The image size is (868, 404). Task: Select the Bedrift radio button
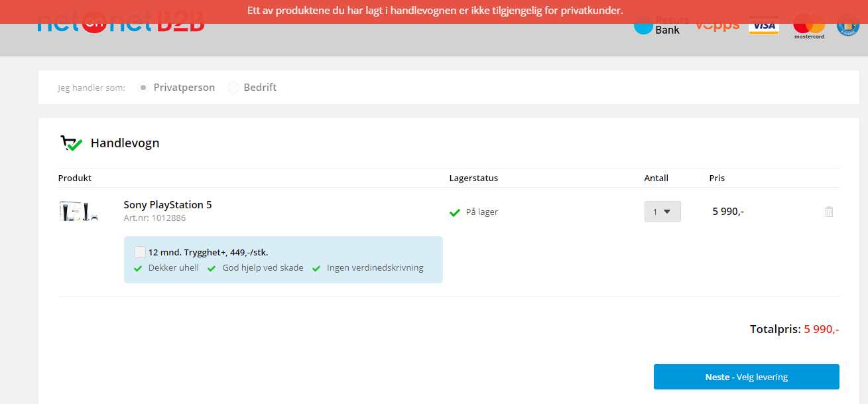pos(233,88)
